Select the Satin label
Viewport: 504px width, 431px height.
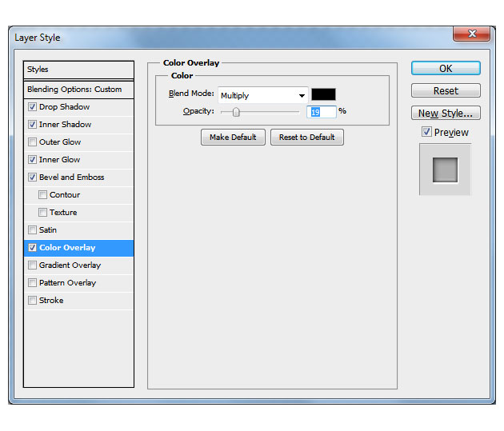pyautogui.click(x=48, y=230)
